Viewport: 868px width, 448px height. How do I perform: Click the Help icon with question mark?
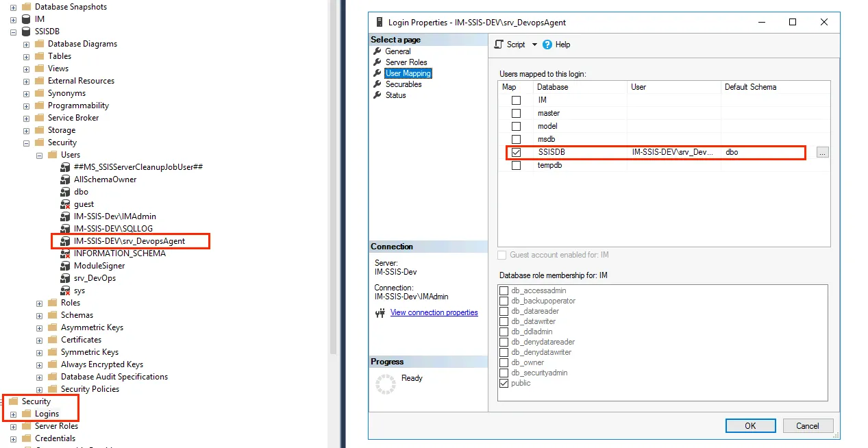point(547,45)
